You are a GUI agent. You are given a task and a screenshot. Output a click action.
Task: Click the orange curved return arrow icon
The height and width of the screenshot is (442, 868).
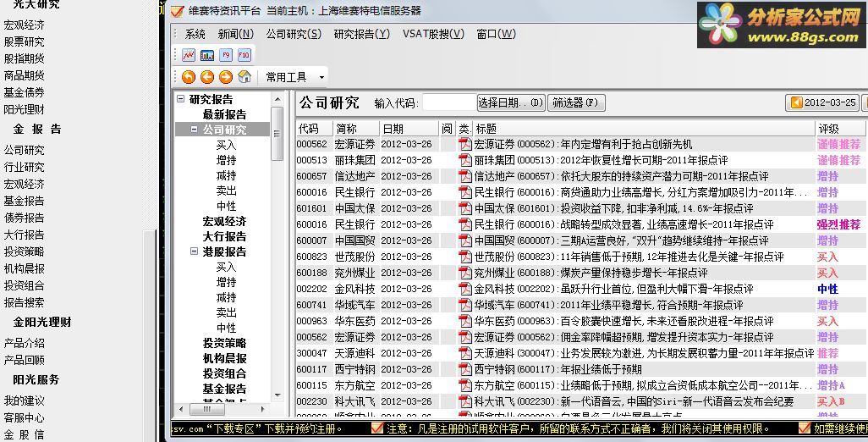[189, 77]
